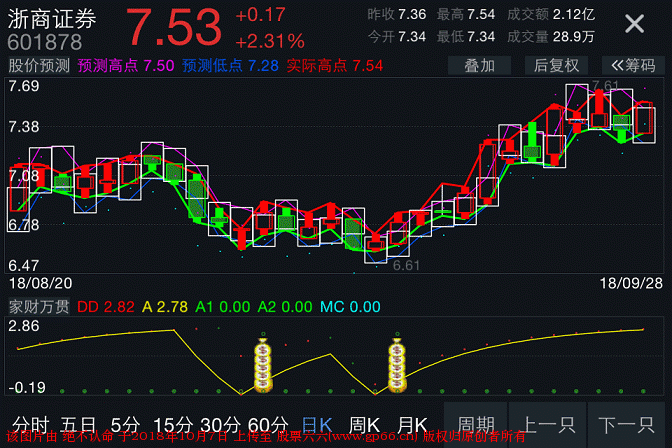
Task: Click the 股价预测 indicator label
Action: pos(39,66)
